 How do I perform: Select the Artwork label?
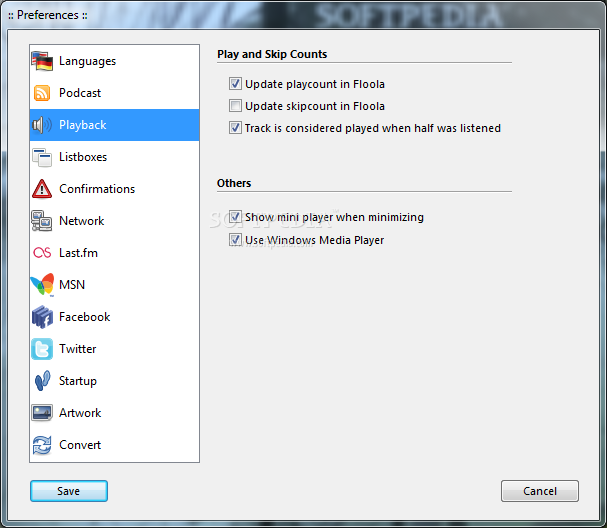click(80, 413)
